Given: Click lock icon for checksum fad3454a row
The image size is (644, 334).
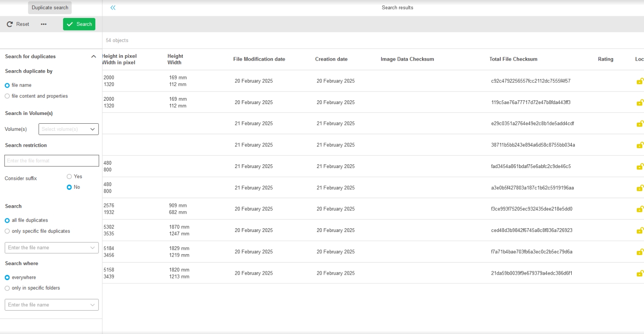Looking at the screenshot, I should click(639, 166).
